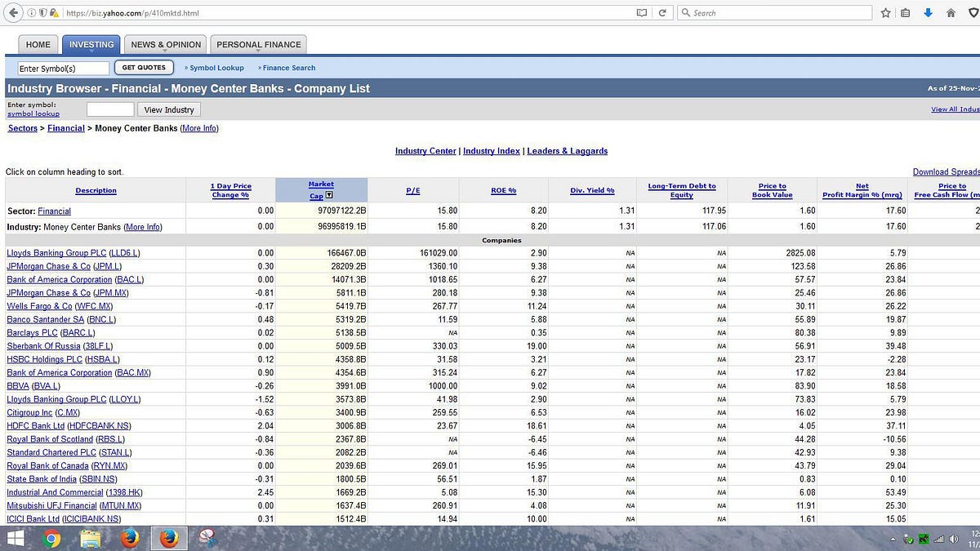Click the site information (i) icon

(x=32, y=13)
